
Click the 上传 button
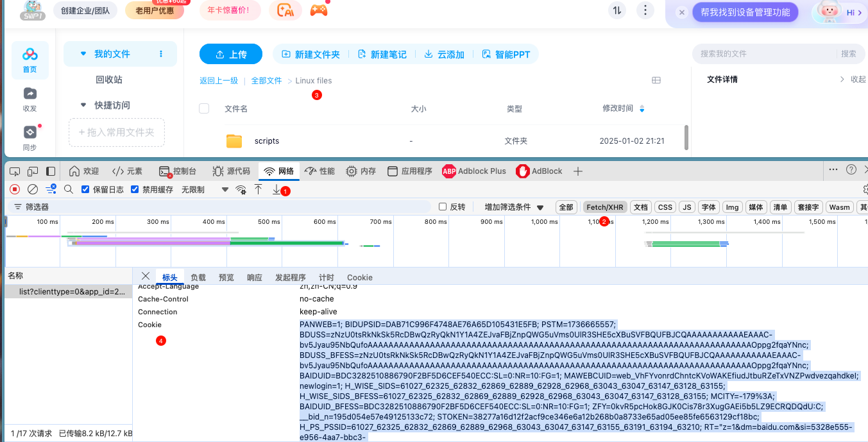[231, 54]
